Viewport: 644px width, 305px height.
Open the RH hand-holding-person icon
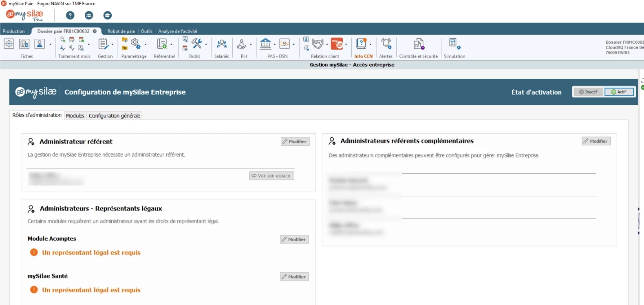click(242, 44)
